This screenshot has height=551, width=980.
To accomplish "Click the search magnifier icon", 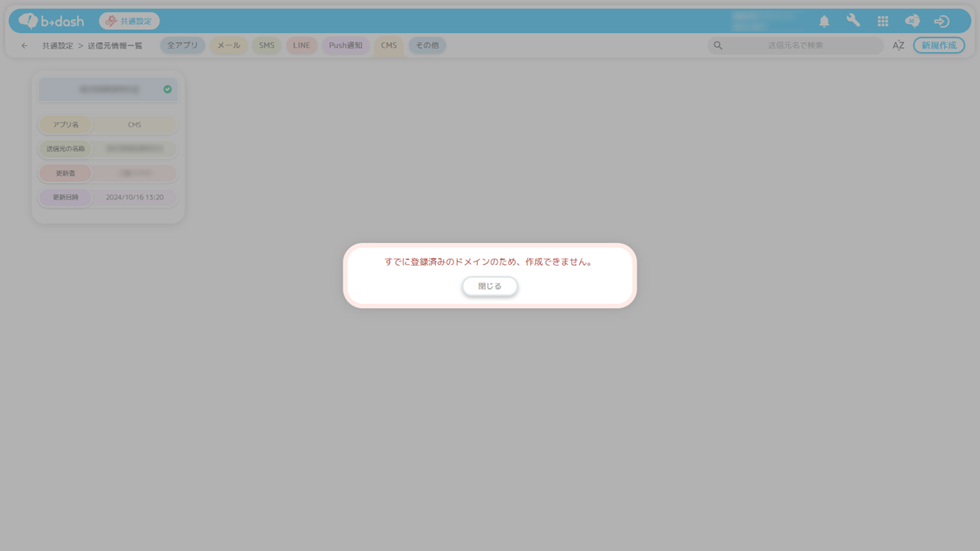I will pos(718,45).
